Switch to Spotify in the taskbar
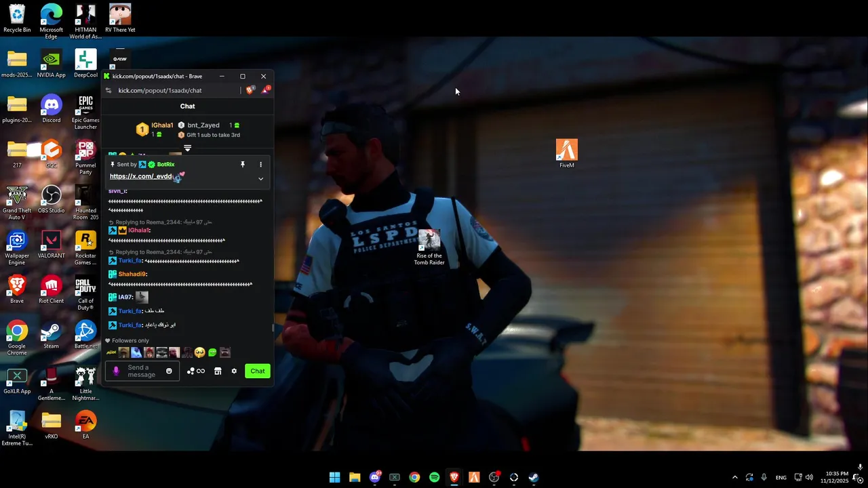Viewport: 868px width, 488px height. [x=434, y=477]
